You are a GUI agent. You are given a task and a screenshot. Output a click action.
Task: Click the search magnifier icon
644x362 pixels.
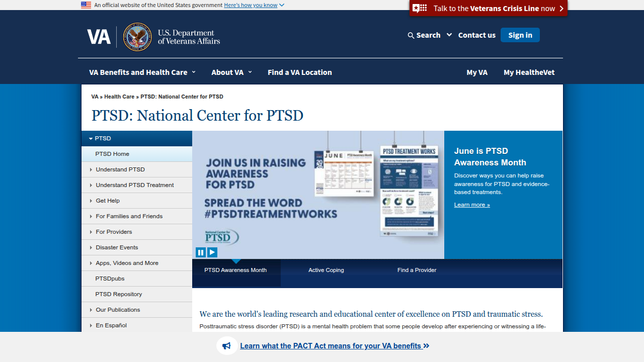(411, 35)
